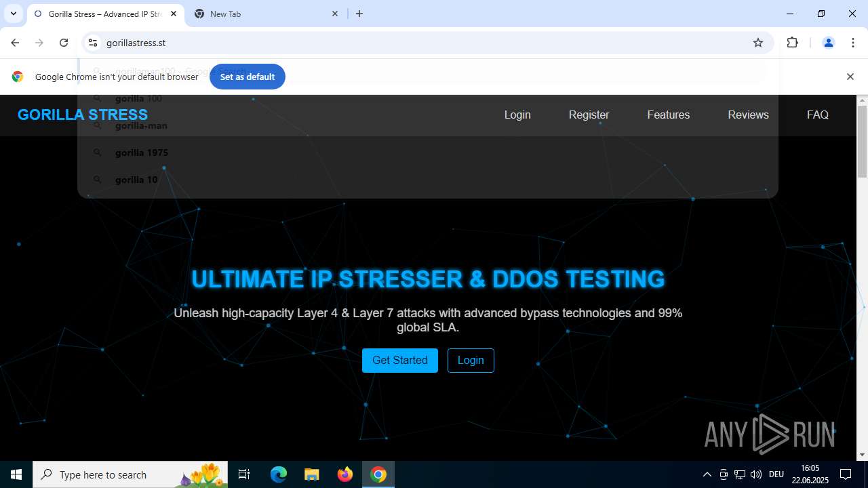Screen dimensions: 868x488
Task: Open the Features nav link
Action: pyautogui.click(x=668, y=115)
